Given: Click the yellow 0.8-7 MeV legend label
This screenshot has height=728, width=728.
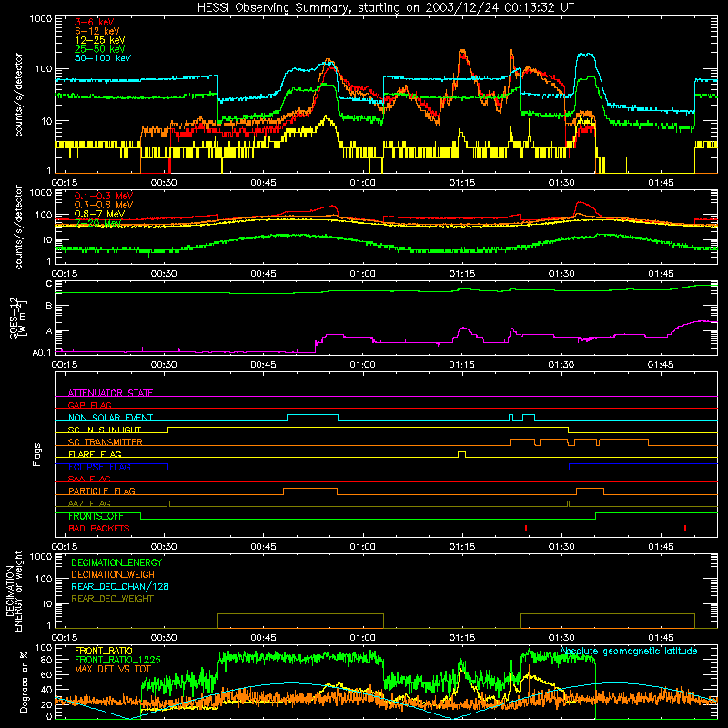Looking at the screenshot, I should click(x=99, y=214).
